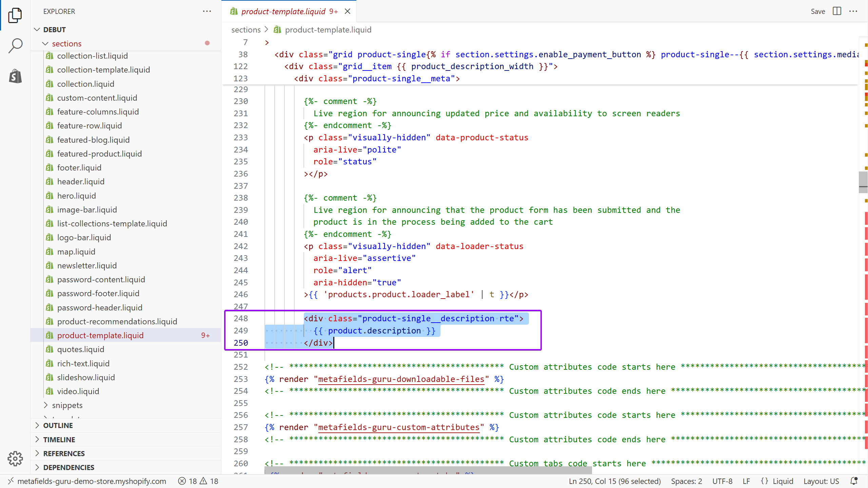Screen dimensions: 868x488
Task: Open the Search view in the activity bar
Action: point(15,45)
